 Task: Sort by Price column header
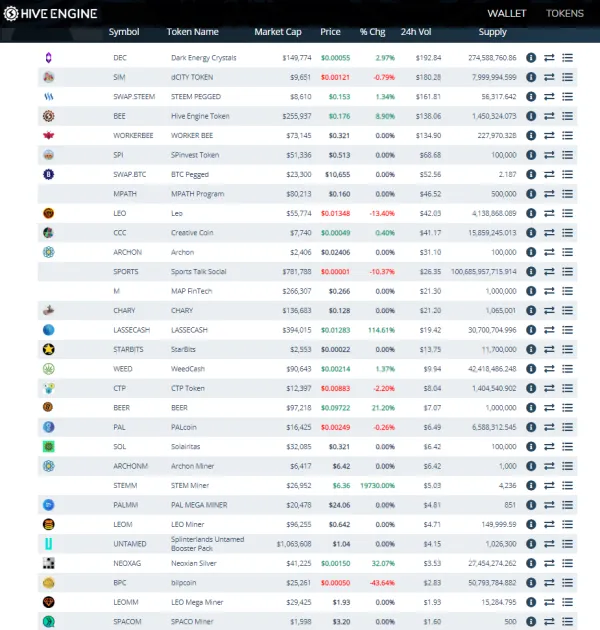point(330,32)
